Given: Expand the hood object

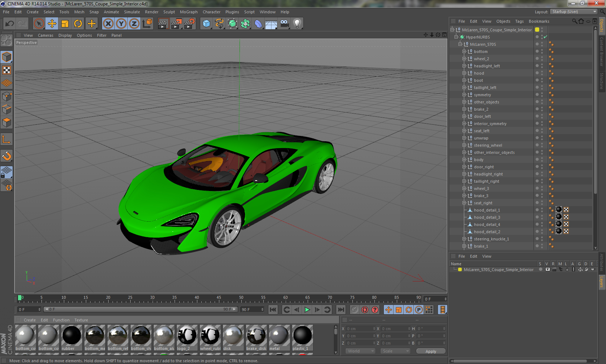Looking at the screenshot, I should (464, 73).
